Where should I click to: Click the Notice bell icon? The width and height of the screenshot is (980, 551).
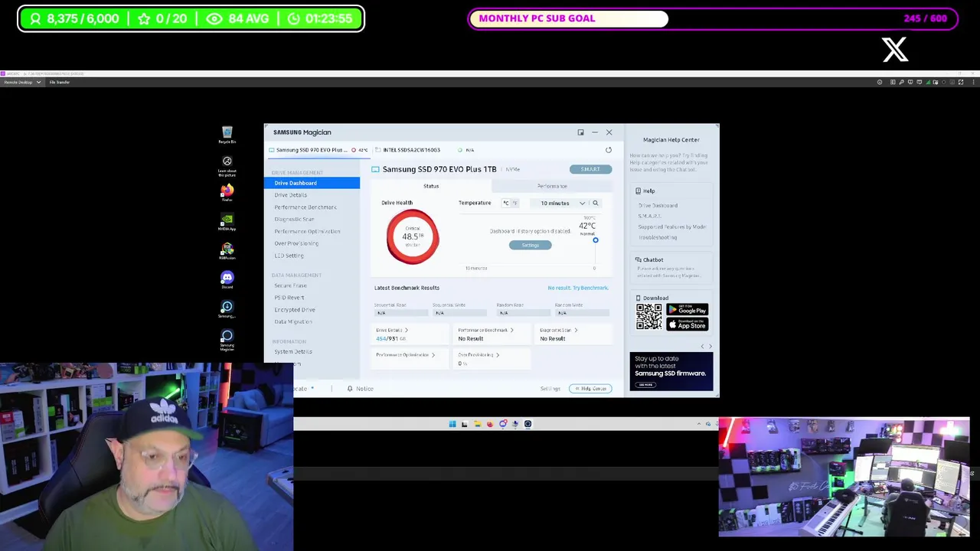[350, 389]
